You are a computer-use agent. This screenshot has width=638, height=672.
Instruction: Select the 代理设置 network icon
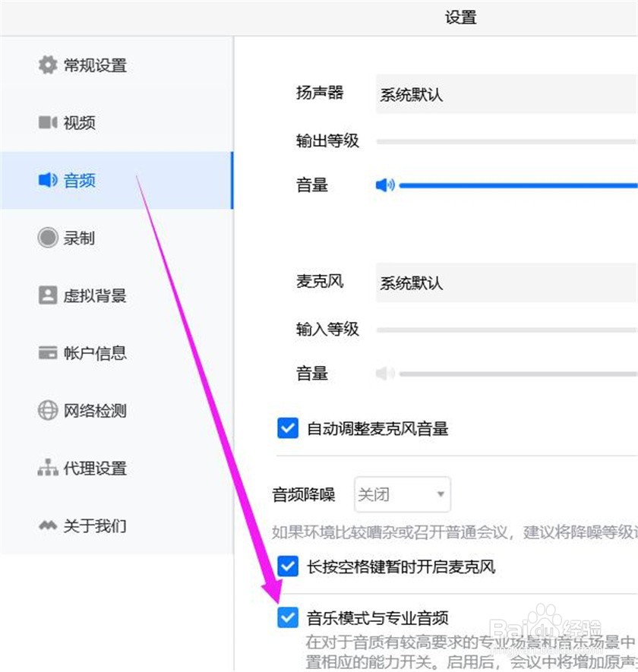48,469
